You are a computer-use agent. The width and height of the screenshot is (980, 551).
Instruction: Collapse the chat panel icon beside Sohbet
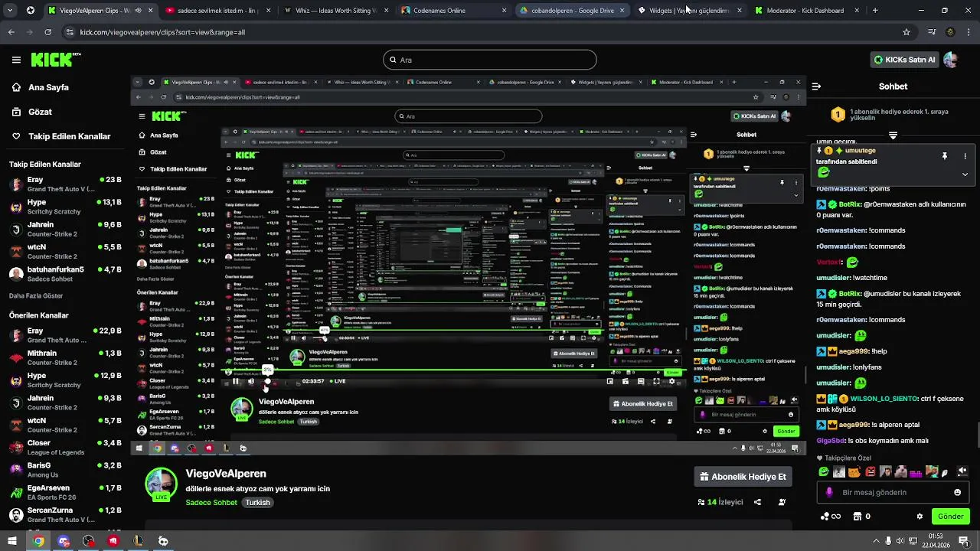[816, 86]
